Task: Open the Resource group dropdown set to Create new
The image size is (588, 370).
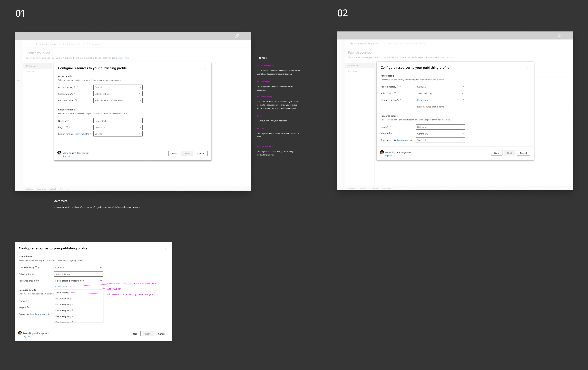Action: point(440,100)
